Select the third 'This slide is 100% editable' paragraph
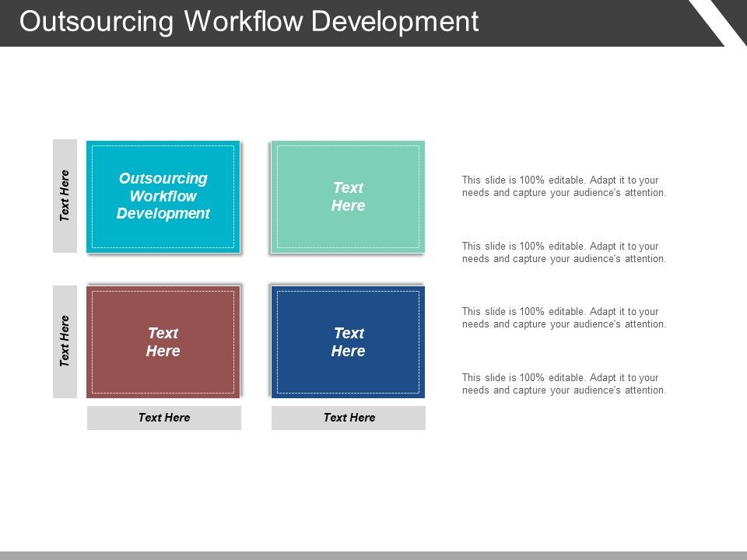This screenshot has width=747, height=560. click(x=563, y=317)
